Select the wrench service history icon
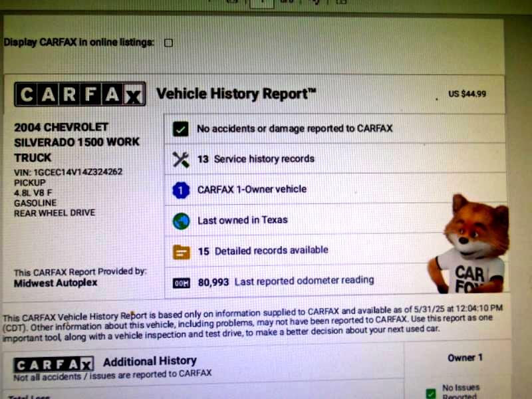The width and height of the screenshot is (532, 399). pos(181,160)
